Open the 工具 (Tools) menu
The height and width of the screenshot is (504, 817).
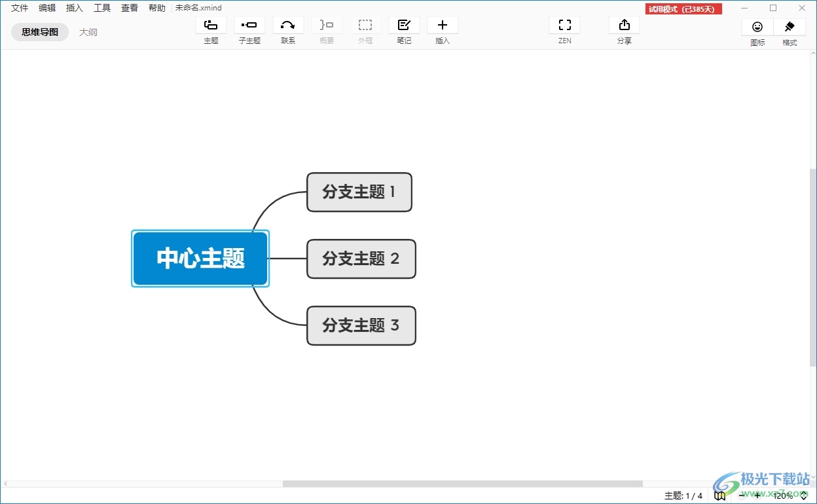[x=102, y=8]
